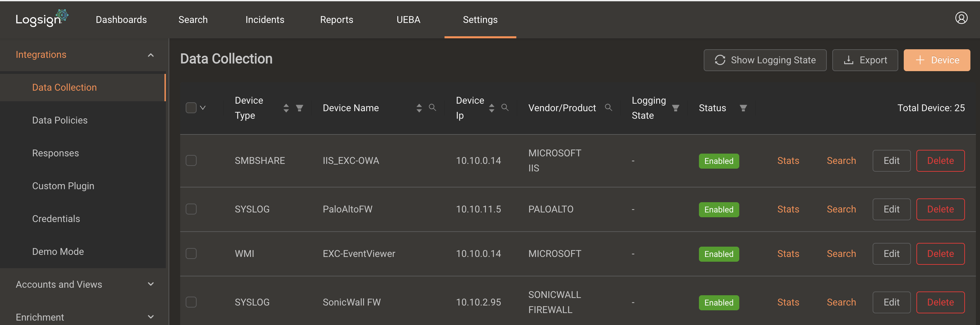
Task: Sort by Device Name column arrows
Action: pyautogui.click(x=419, y=108)
